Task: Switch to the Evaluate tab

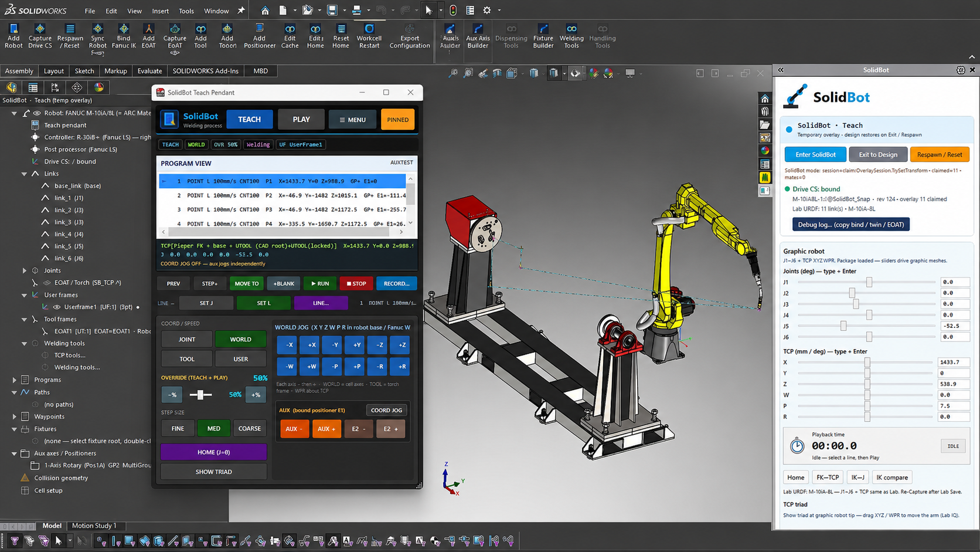Action: (149, 71)
